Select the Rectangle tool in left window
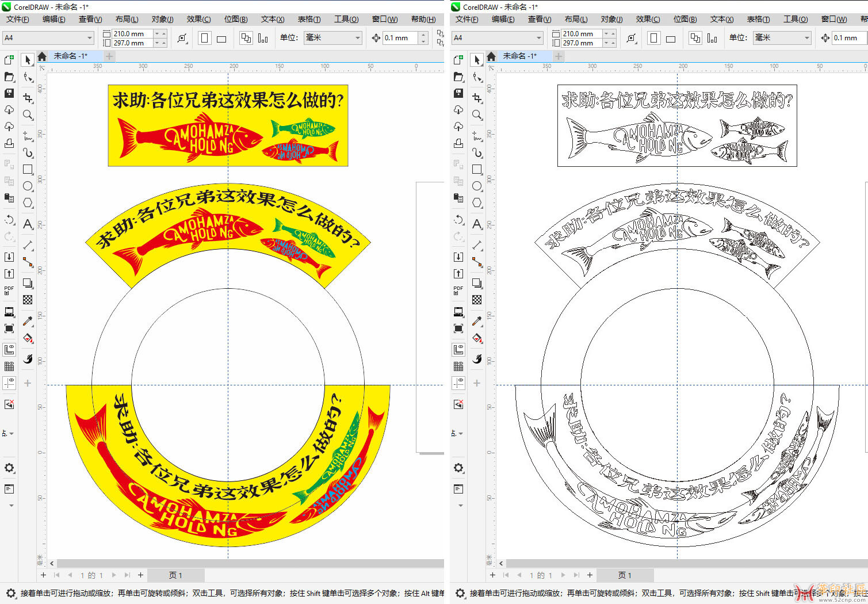The image size is (868, 604). (28, 170)
